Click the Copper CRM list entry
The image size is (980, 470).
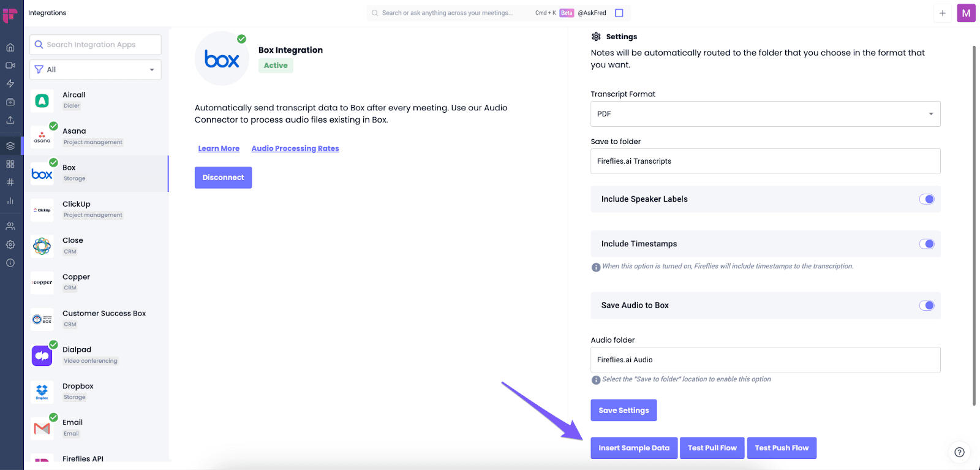96,282
